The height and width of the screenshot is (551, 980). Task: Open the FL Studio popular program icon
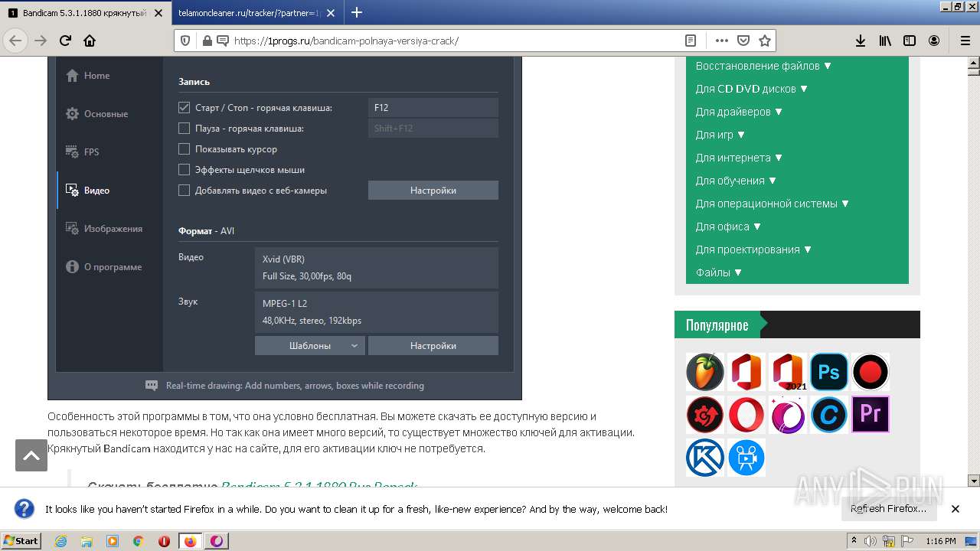click(705, 373)
